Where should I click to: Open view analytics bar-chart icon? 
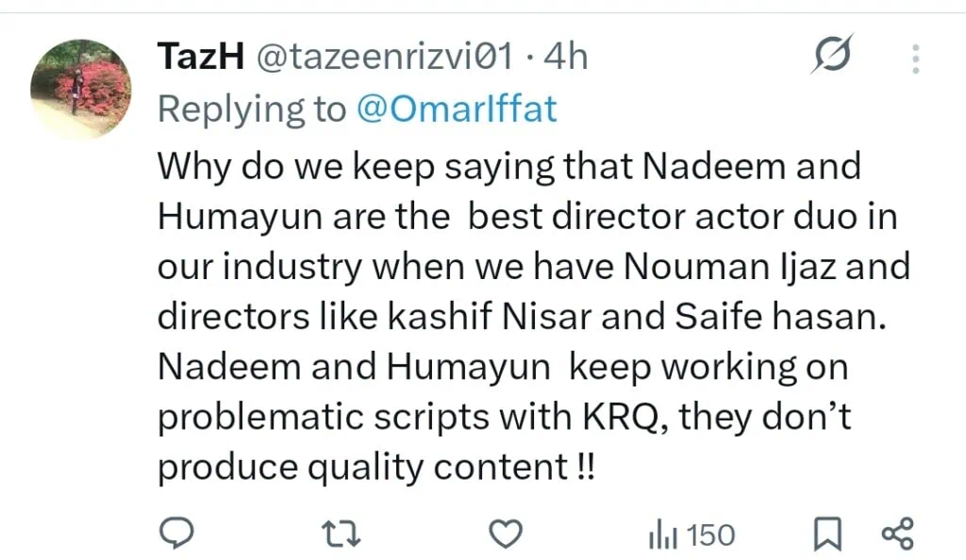pyautogui.click(x=661, y=536)
